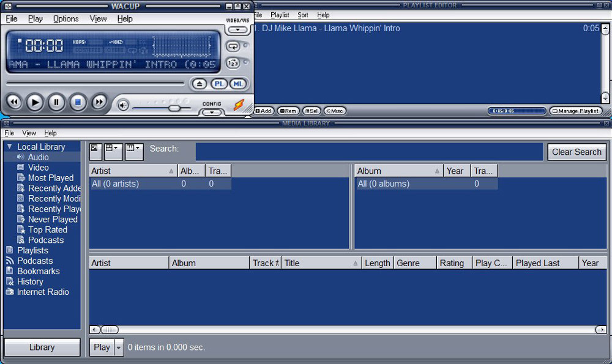The width and height of the screenshot is (612, 364).
Task: Open Top Rated smart view
Action: pos(47,230)
